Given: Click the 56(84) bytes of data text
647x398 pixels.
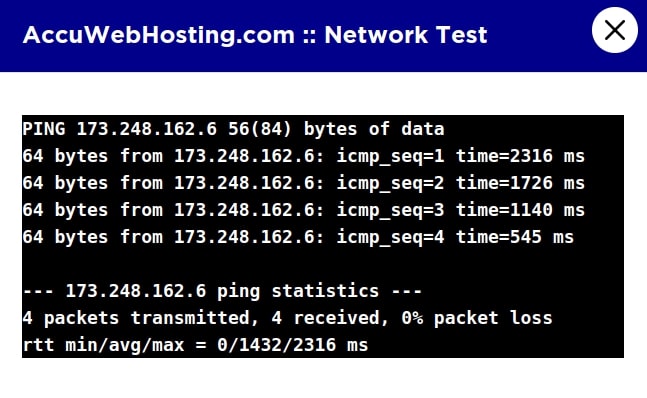Looking at the screenshot, I should 336,129.
